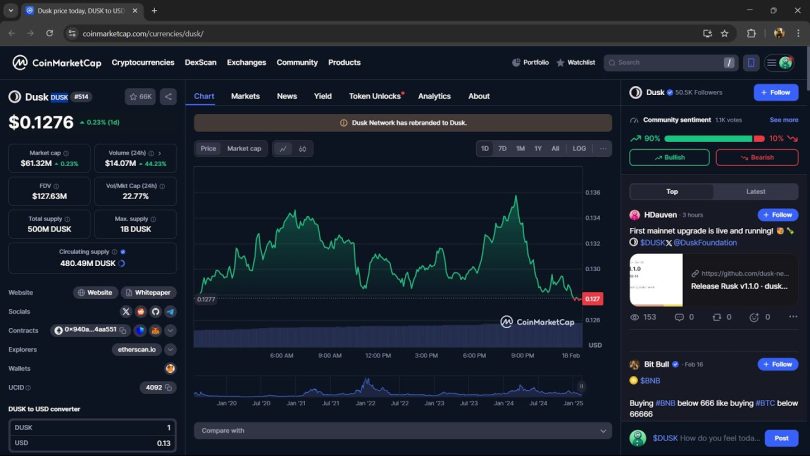Click the chart more options ellipsis
Viewport: 810px width, 456px height.
pos(603,149)
